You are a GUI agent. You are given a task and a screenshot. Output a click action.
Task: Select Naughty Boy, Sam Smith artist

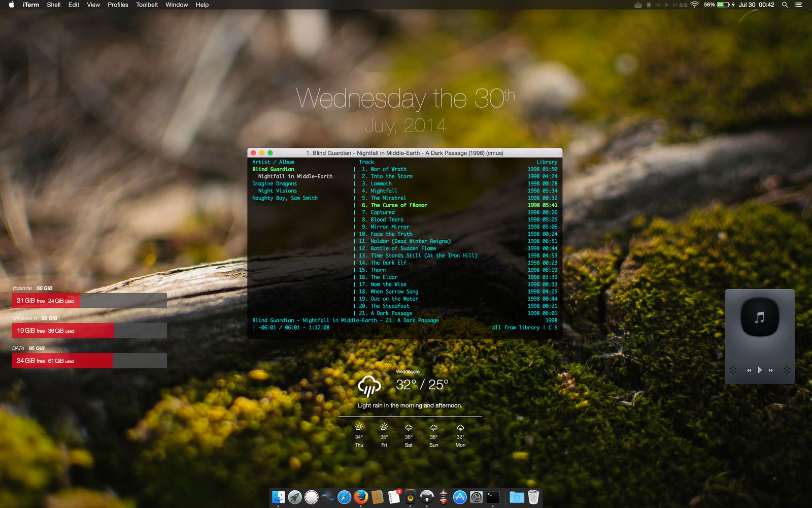[x=285, y=198]
